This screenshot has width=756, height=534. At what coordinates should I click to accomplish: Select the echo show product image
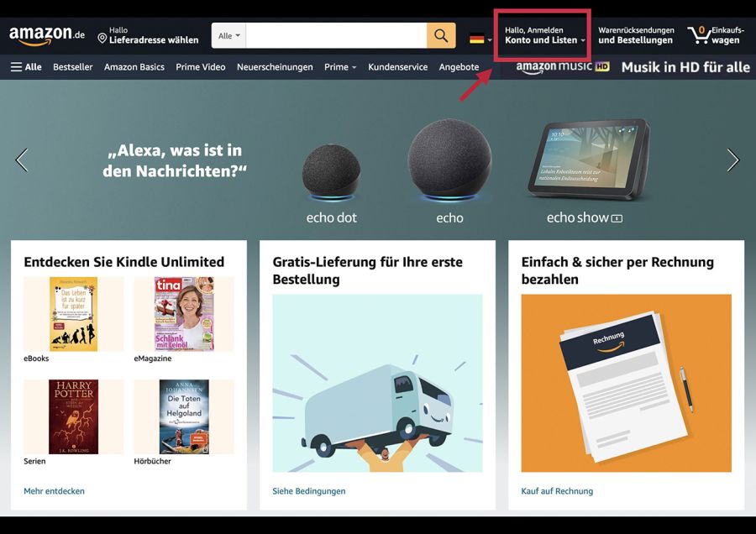(x=588, y=160)
